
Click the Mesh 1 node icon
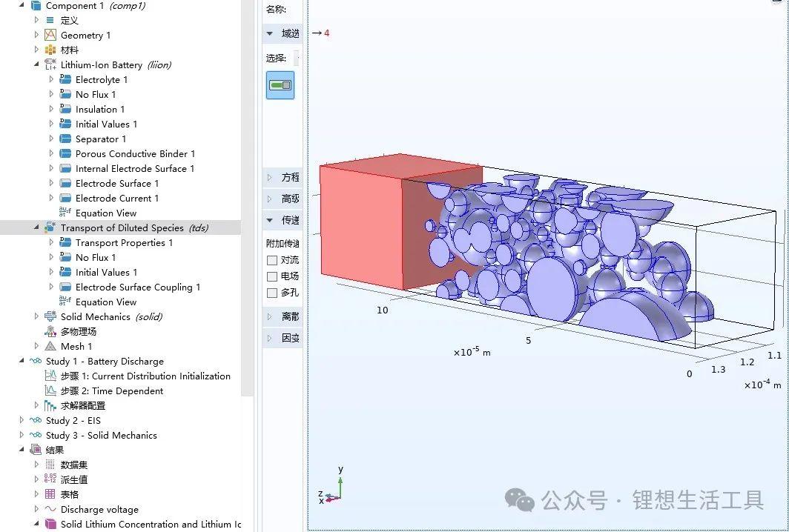(50, 346)
